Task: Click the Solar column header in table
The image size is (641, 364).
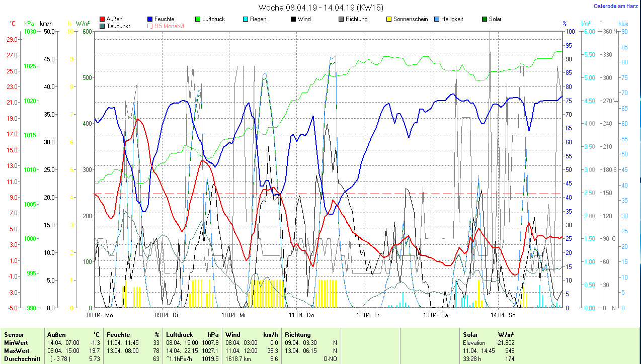Action: coord(470,335)
